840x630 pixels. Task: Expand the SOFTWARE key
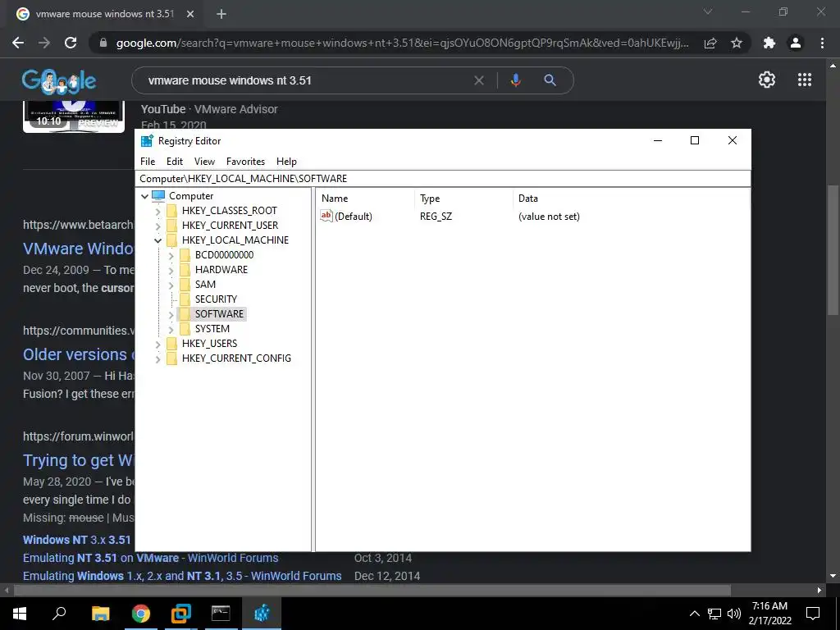coord(171,314)
